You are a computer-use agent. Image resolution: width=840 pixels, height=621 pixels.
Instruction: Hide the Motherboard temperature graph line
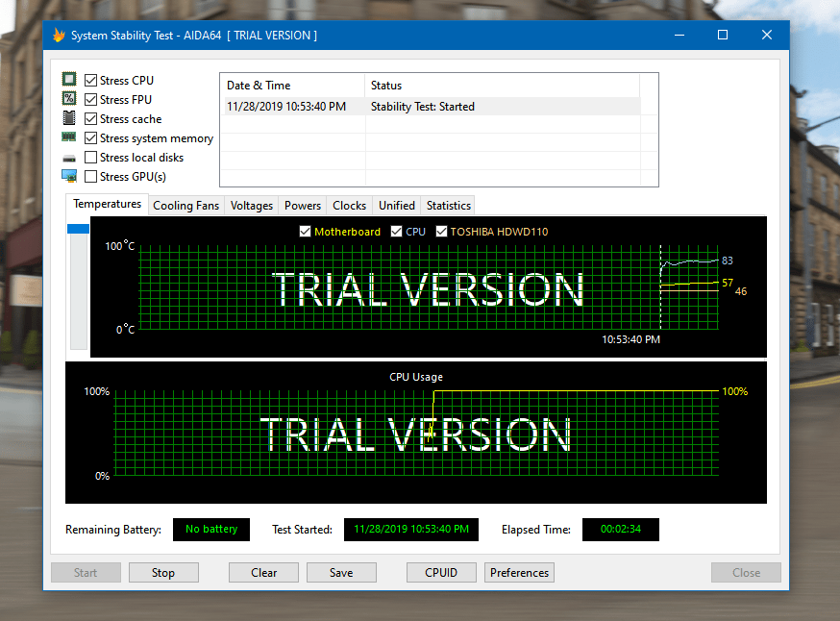pyautogui.click(x=305, y=232)
